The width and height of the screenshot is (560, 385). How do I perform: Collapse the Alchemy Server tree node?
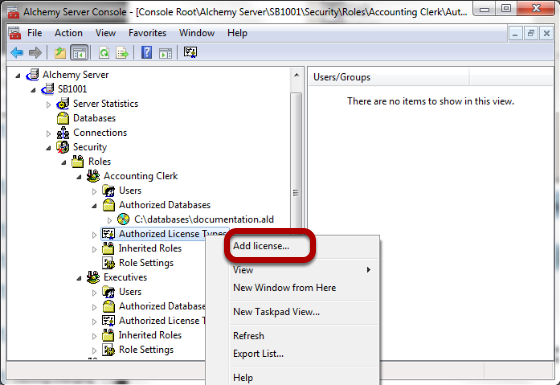[18, 76]
